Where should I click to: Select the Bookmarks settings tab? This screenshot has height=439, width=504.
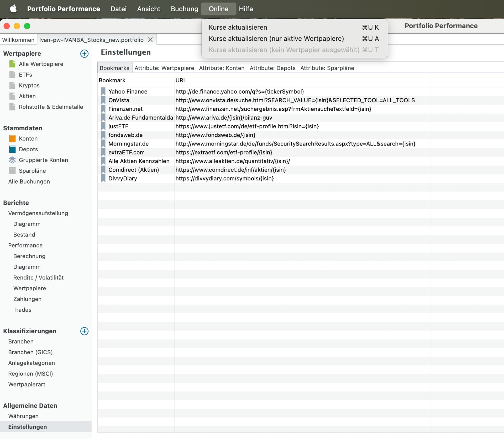pos(114,68)
